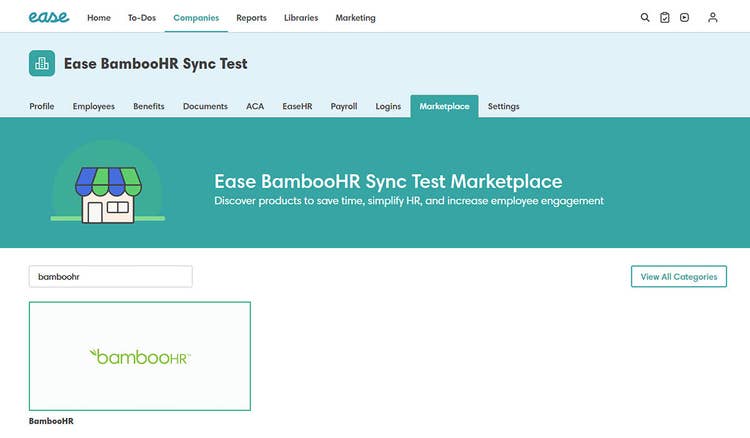Open To-Dos in top navigation
Image resolution: width=750 pixels, height=438 pixels.
142,18
